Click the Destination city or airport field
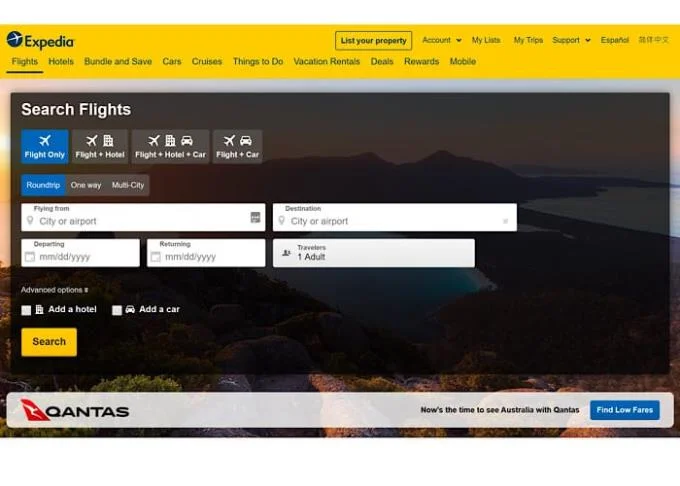 pyautogui.click(x=395, y=217)
